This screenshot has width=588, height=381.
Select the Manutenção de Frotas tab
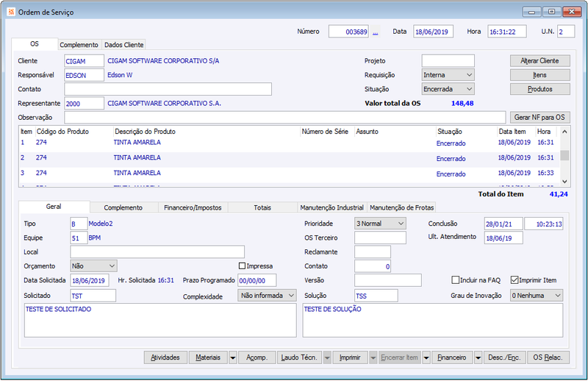[x=403, y=207]
